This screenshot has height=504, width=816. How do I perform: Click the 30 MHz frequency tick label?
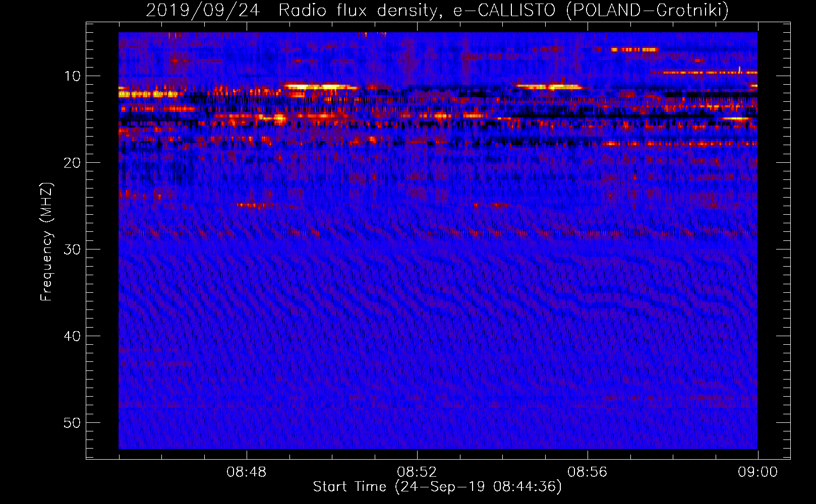click(72, 249)
